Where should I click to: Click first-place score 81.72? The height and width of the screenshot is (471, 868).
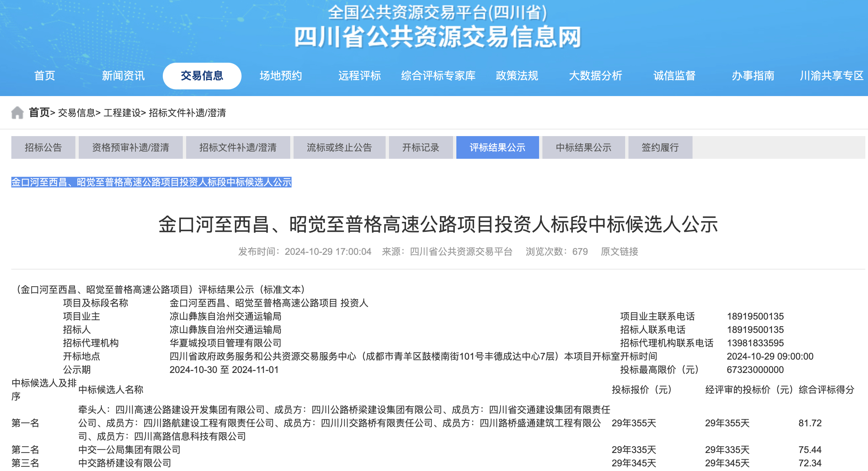pos(810,423)
